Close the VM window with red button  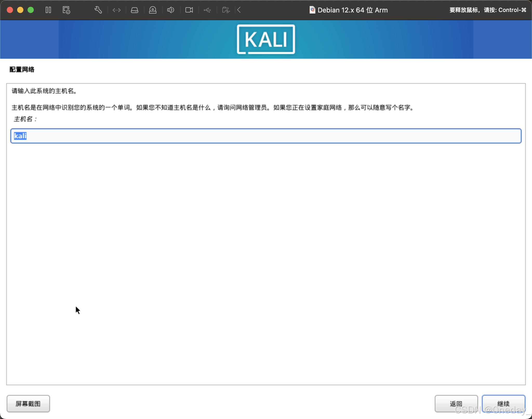tap(10, 10)
